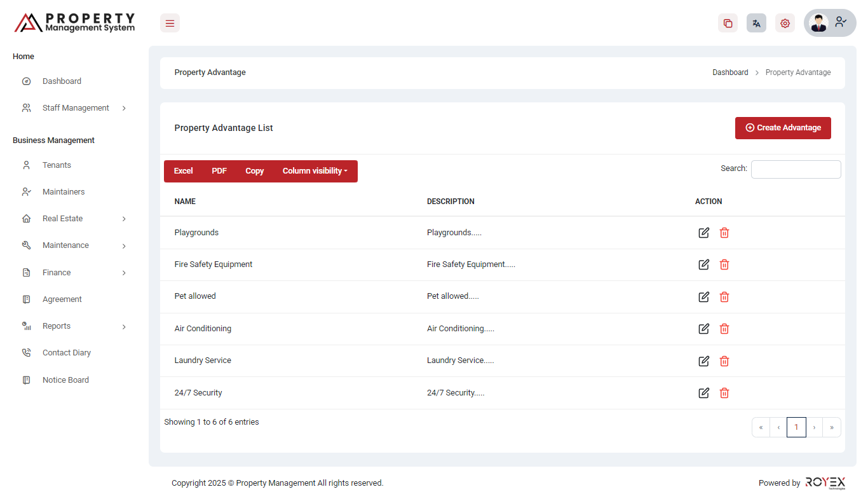Click trash icon for Pet allowed

[724, 297]
